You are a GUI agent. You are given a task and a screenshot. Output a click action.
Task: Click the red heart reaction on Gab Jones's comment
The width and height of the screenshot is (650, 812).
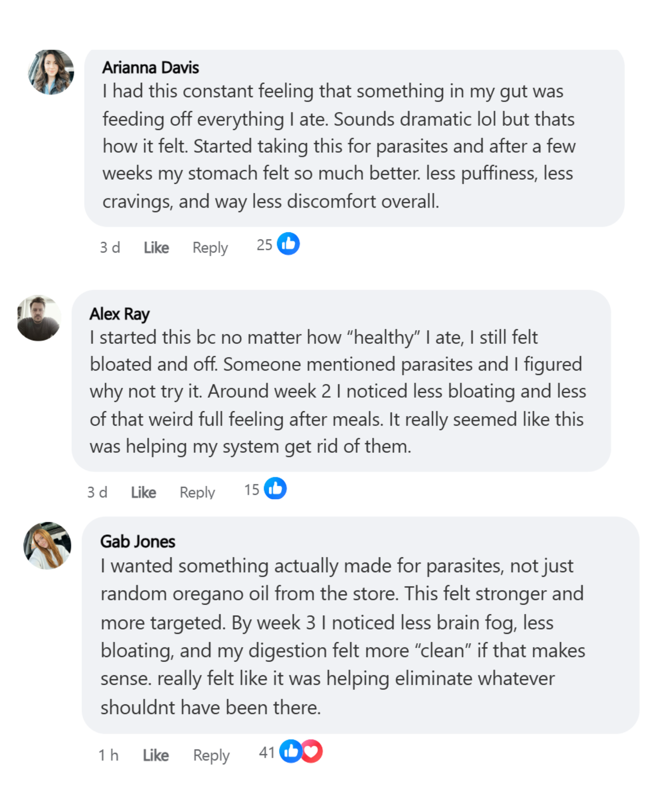coord(312,751)
